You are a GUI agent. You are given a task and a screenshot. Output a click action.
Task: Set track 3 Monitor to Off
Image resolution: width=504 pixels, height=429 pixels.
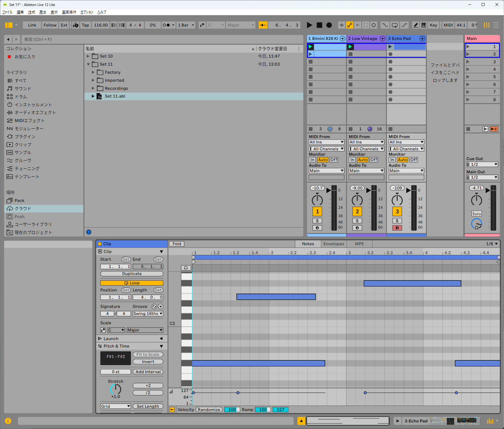414,160
